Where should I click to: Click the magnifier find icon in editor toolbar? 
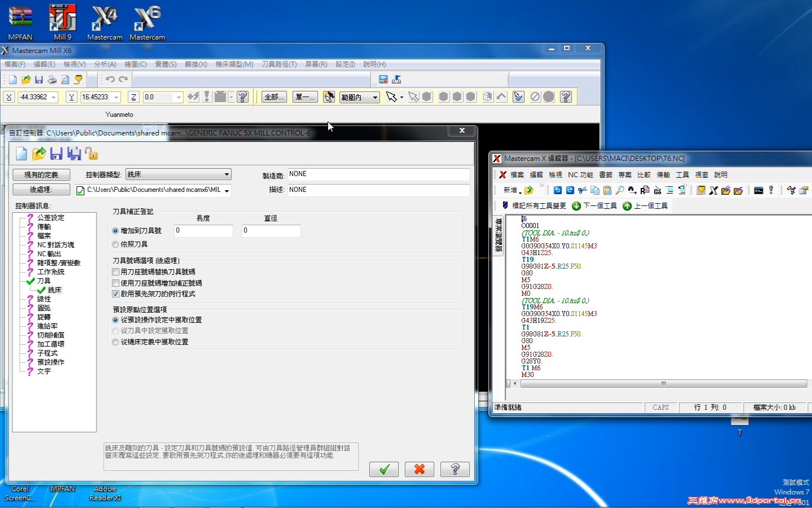click(620, 190)
